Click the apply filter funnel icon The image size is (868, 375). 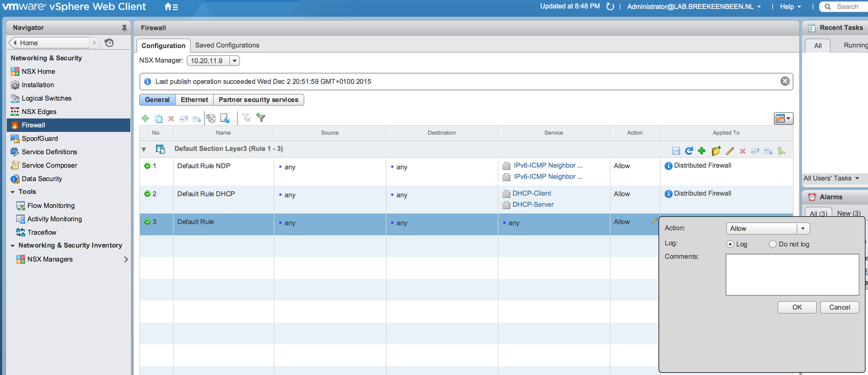point(261,117)
